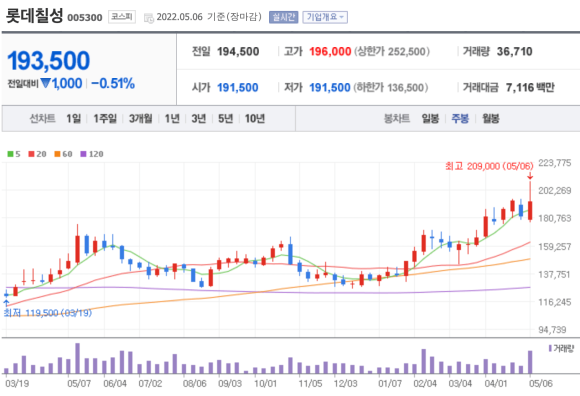Open the 기업개요 dropdown
This screenshot has width=580, height=396.
tap(325, 17)
